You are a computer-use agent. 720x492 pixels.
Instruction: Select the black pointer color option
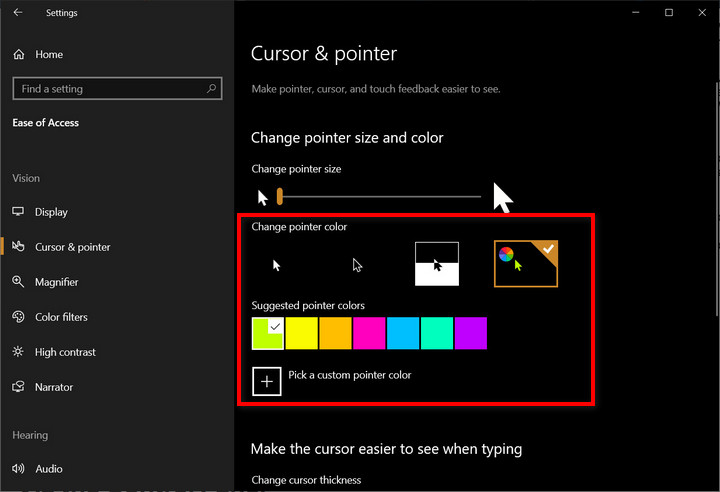click(x=357, y=265)
